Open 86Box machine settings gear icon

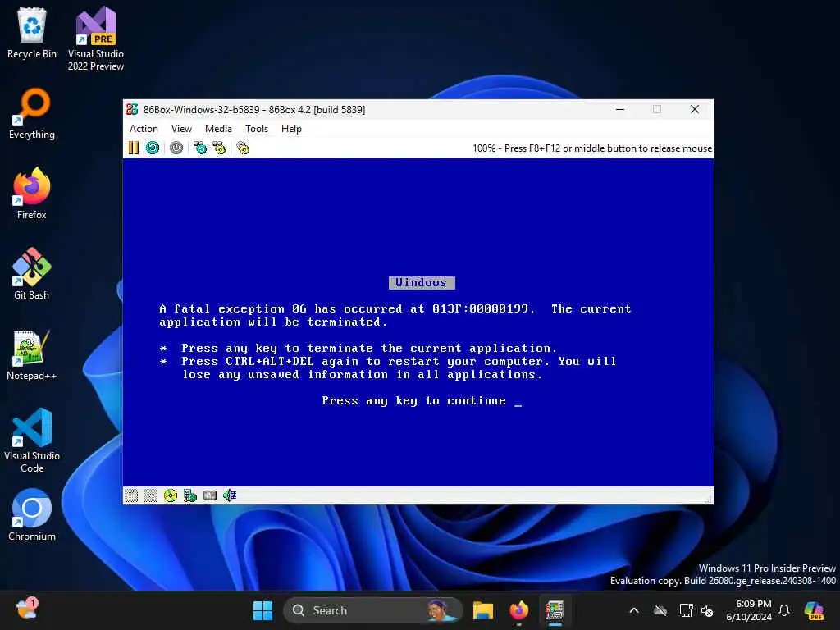[243, 148]
